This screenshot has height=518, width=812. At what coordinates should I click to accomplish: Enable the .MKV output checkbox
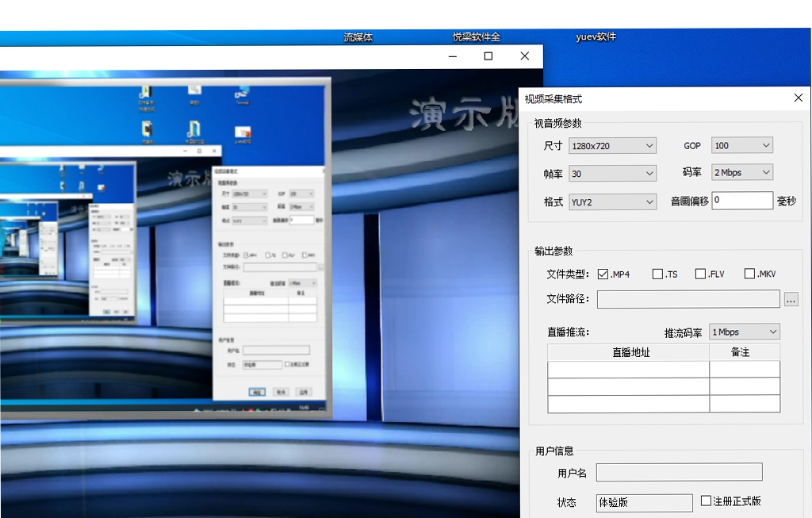749,273
